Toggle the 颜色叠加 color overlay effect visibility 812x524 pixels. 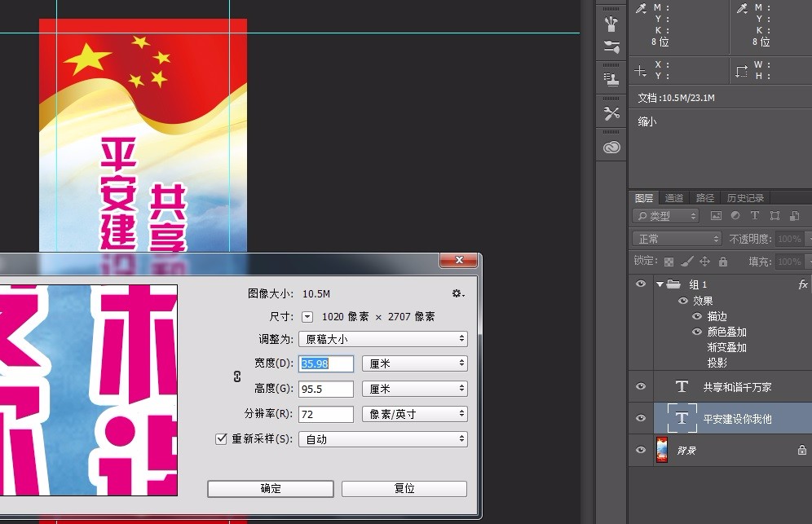point(697,332)
